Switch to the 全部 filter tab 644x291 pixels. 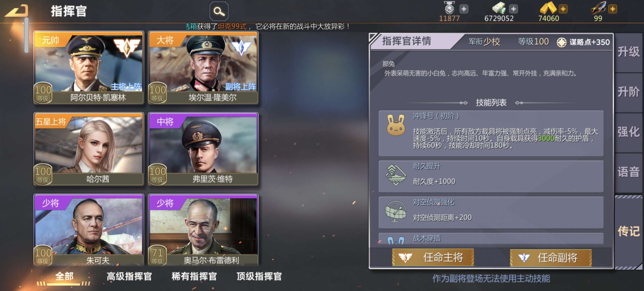coord(64,277)
